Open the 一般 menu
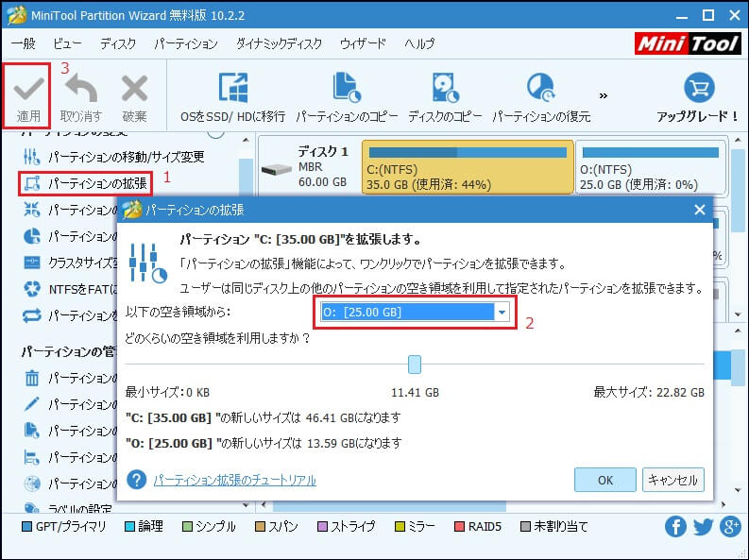Image resolution: width=749 pixels, height=560 pixels. point(24,44)
